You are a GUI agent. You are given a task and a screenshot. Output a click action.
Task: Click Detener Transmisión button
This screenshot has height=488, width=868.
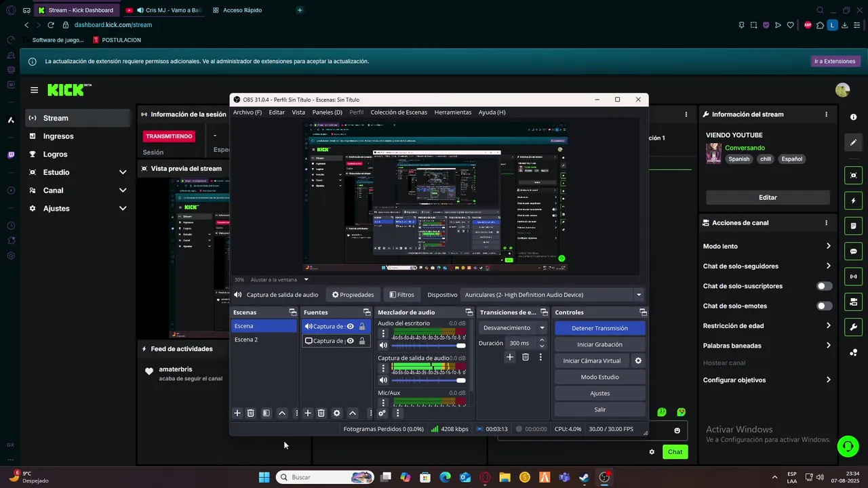(599, 328)
